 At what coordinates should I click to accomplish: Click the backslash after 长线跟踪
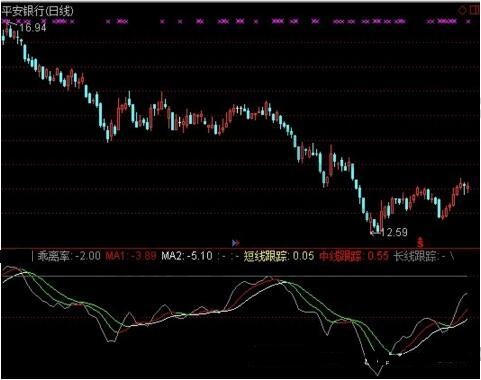pos(452,256)
